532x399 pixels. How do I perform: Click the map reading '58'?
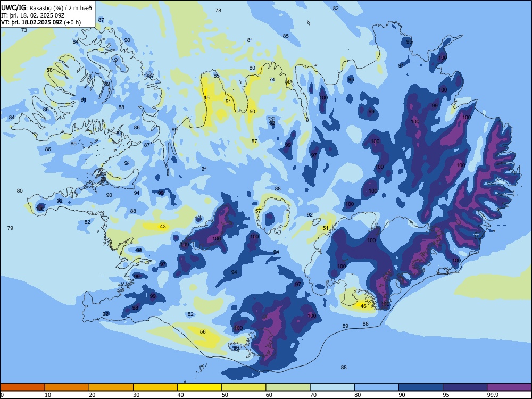(50, 70)
